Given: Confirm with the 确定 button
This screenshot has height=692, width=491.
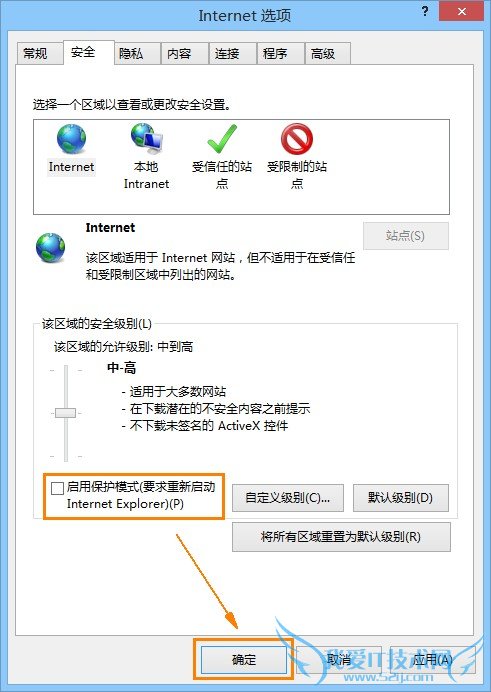Looking at the screenshot, I should [x=244, y=660].
